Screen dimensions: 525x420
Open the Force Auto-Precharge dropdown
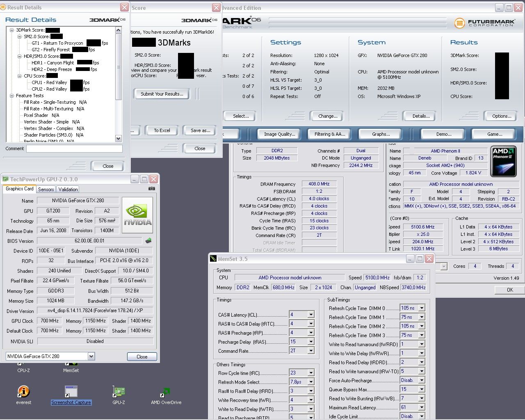point(422,380)
